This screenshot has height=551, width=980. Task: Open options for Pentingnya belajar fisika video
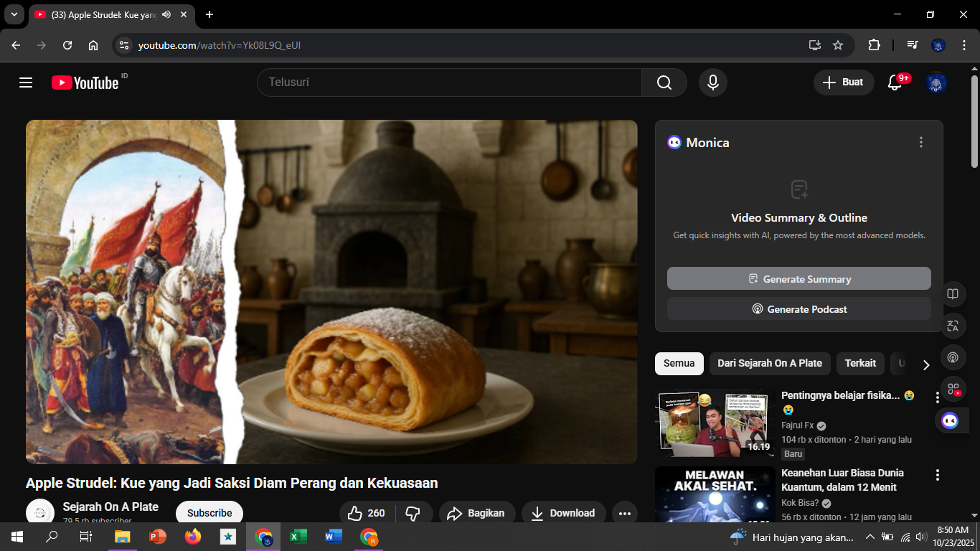pyautogui.click(x=937, y=397)
